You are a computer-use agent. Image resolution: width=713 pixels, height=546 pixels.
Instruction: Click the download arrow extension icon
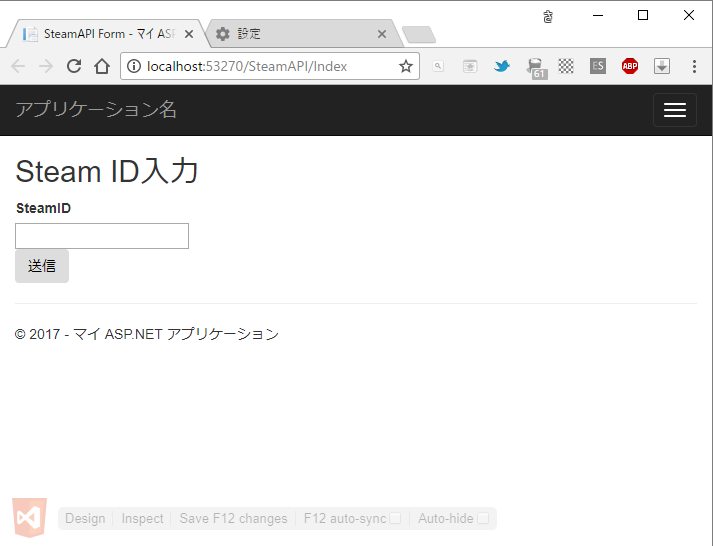(662, 66)
